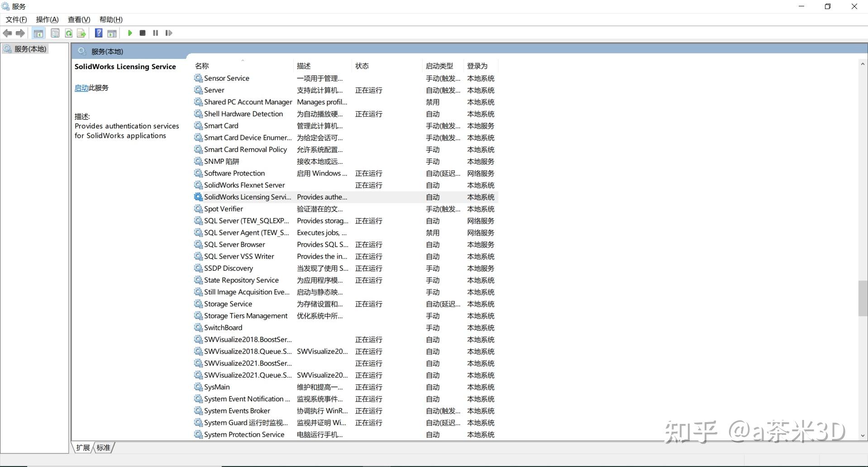The image size is (868, 467).
Task: Click the scrollbar down arrow of services list
Action: point(863,435)
